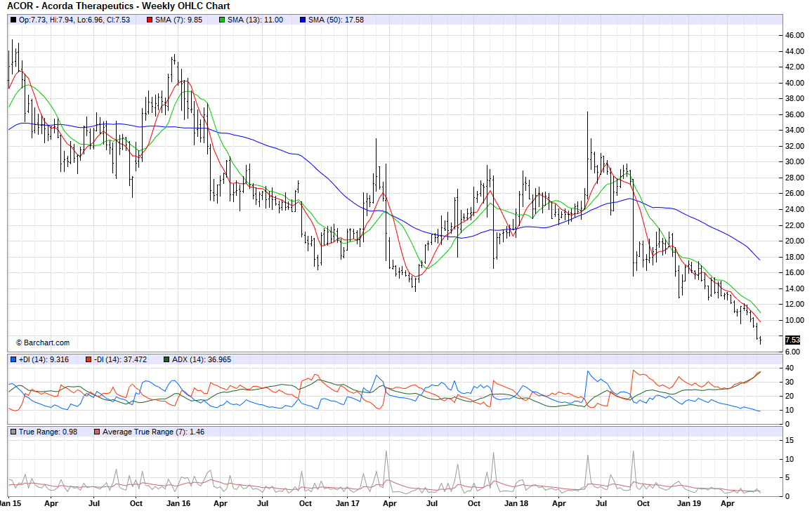Click the Jan 18 date axis label
The image size is (812, 525).
tap(517, 503)
